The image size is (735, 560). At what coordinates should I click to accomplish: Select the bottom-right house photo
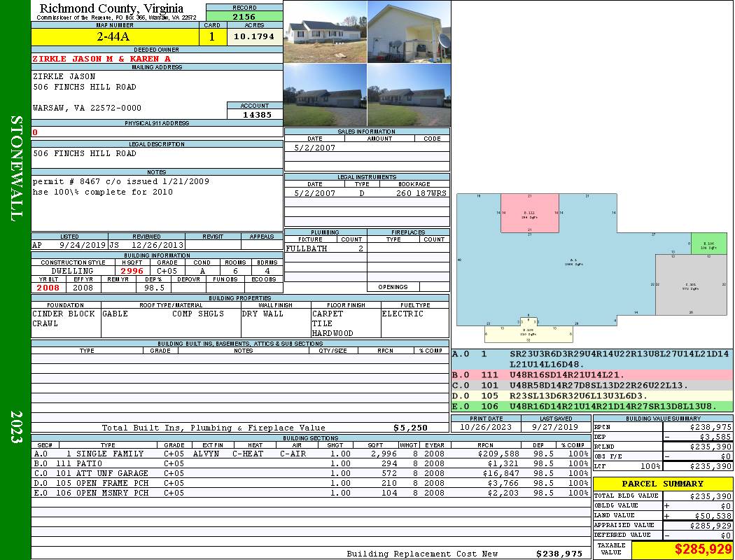pyautogui.click(x=409, y=95)
